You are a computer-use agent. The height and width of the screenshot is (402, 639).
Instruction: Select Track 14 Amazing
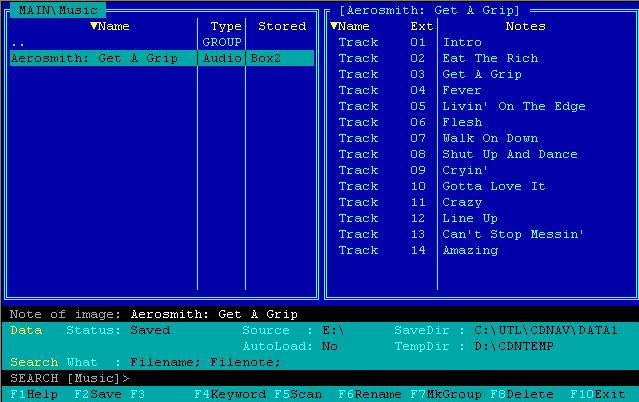482,250
